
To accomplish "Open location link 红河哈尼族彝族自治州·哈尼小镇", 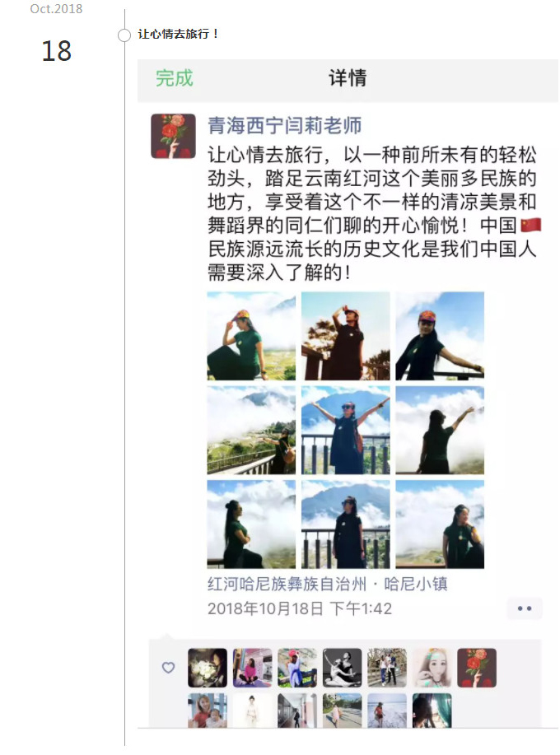I will tap(328, 584).
